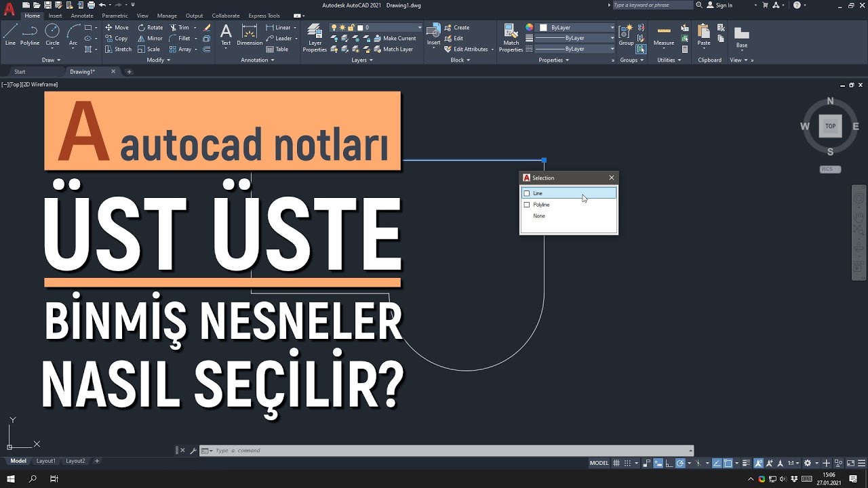Expand the Block panel
The height and width of the screenshot is (488, 868).
(460, 60)
